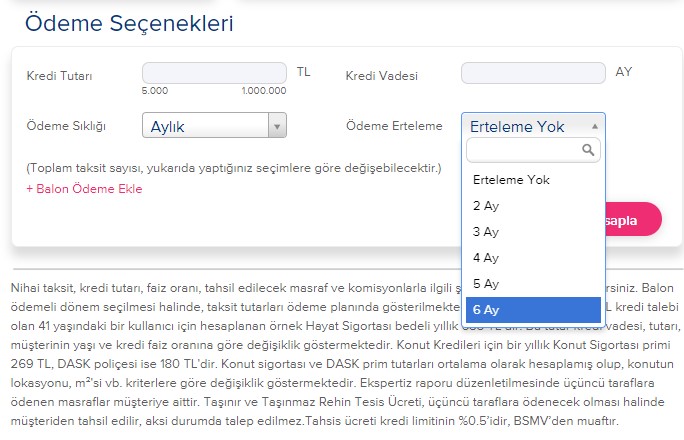The height and width of the screenshot is (440, 684).
Task: Click the + Balon Ödeme Ekle link
Action: coord(84,189)
